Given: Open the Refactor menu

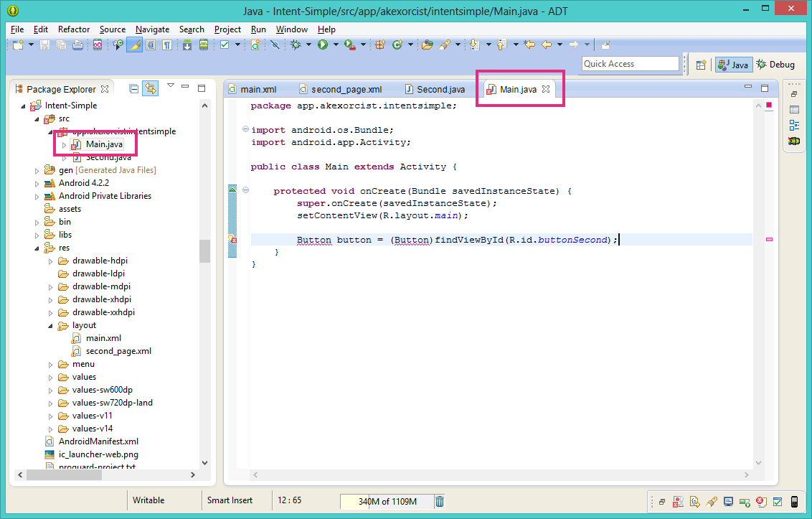Looking at the screenshot, I should (x=74, y=29).
